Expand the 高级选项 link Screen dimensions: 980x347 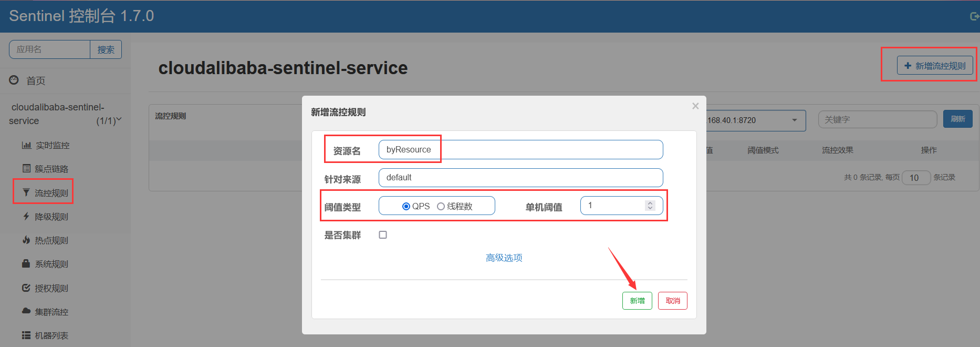tap(504, 258)
